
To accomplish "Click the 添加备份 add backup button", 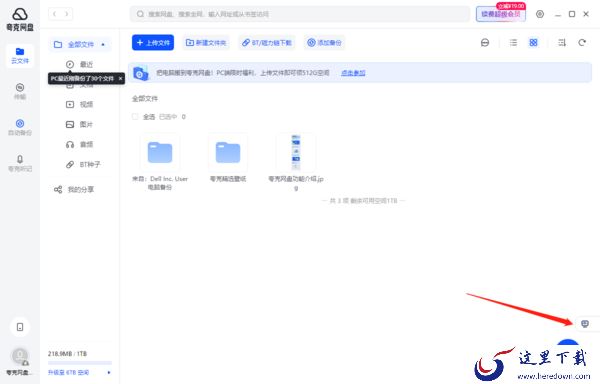I will (x=324, y=42).
